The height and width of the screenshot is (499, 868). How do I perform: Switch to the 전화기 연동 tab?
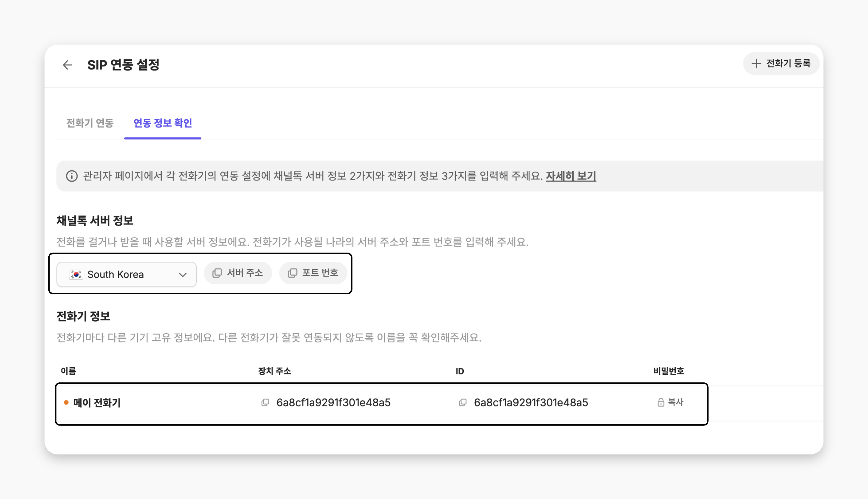[x=90, y=123]
